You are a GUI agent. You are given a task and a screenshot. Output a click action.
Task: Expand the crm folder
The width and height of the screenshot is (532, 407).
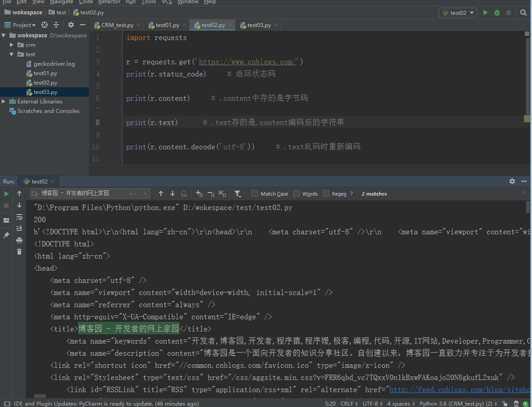pos(12,45)
